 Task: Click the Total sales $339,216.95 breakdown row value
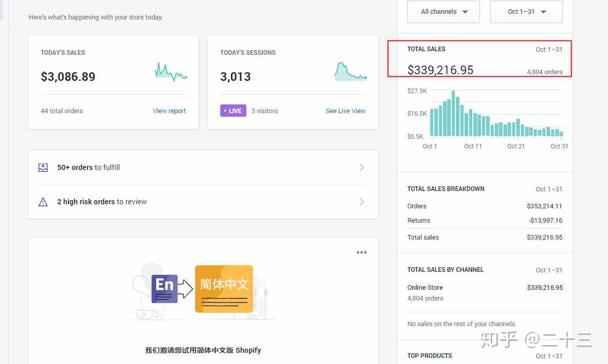point(544,237)
